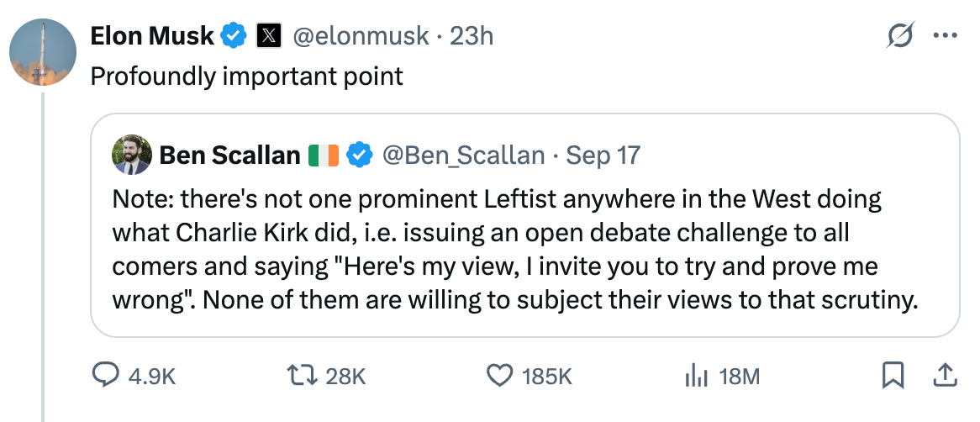
Task: Open the @elonmusk handle link
Action: pos(360,36)
